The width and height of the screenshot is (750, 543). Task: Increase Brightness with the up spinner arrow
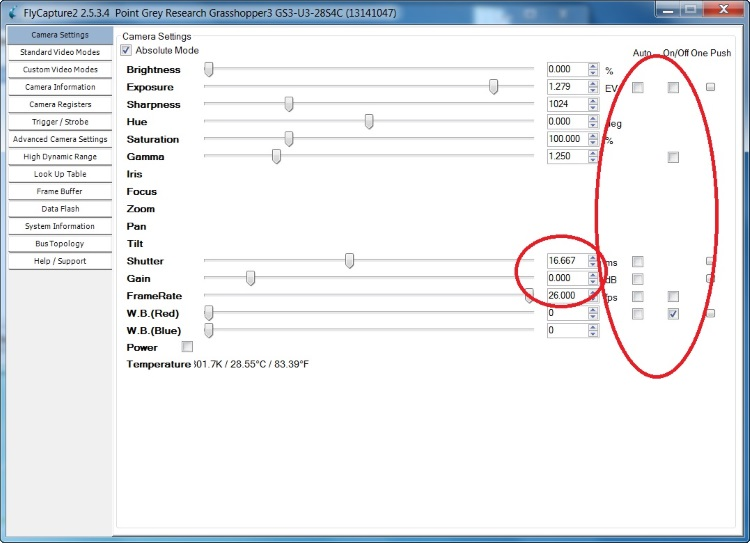tap(593, 66)
